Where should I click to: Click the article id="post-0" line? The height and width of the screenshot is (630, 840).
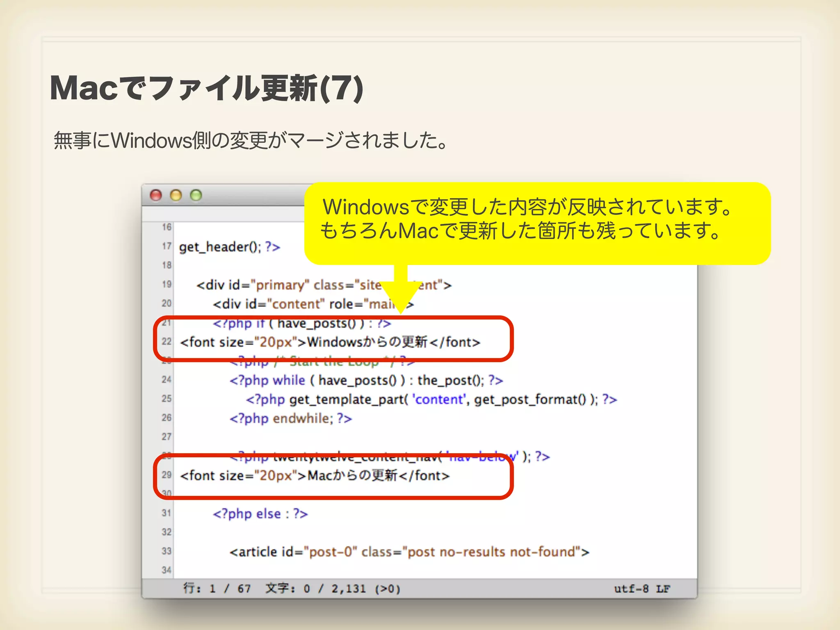(409, 552)
